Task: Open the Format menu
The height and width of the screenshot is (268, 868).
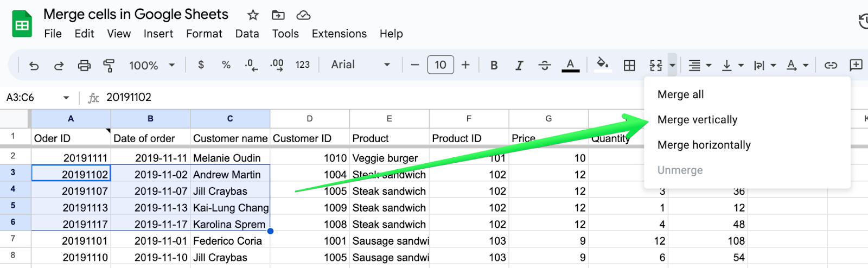Action: [204, 34]
